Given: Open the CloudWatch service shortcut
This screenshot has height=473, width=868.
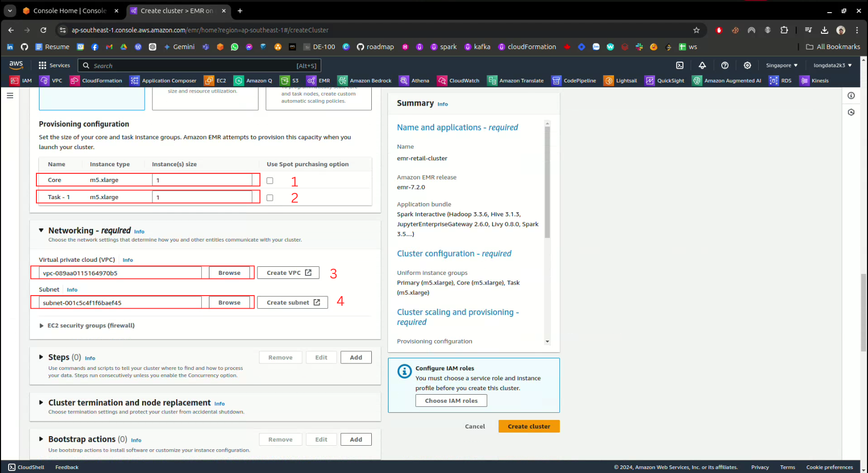Looking at the screenshot, I should tap(458, 80).
